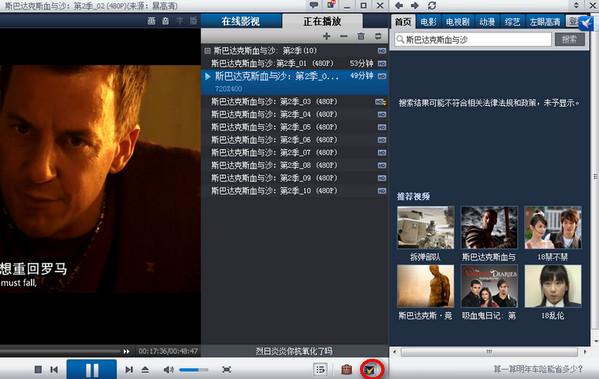Clear the playlist with the trash icon
Viewport: 599px width, 379px height.
[361, 36]
